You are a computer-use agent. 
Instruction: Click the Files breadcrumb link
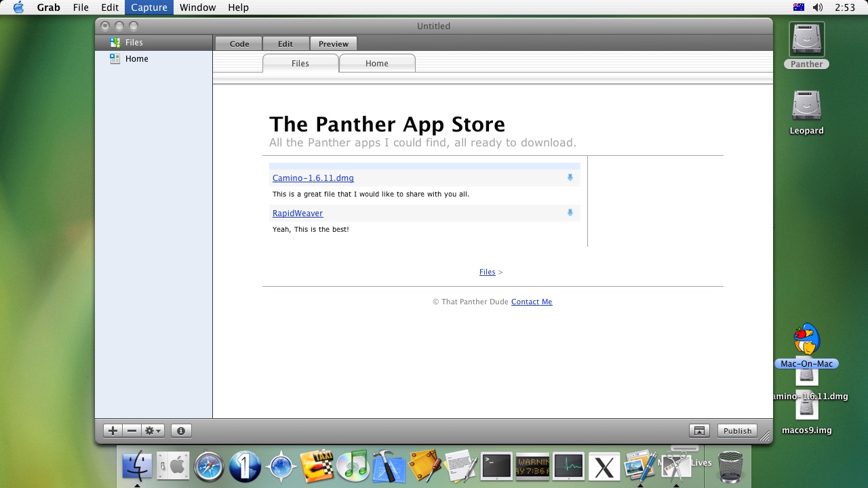coord(487,272)
